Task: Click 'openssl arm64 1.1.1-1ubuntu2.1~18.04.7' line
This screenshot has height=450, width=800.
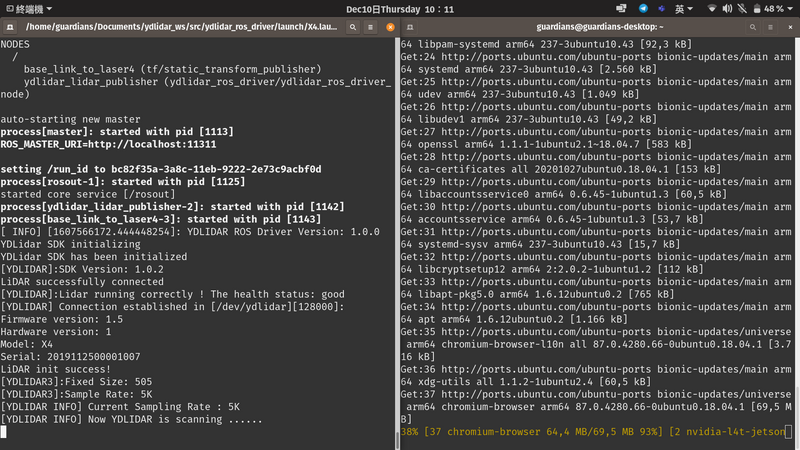Action: (x=546, y=144)
